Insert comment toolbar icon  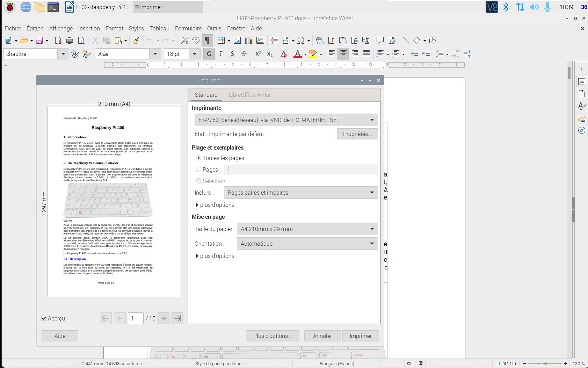380,41
